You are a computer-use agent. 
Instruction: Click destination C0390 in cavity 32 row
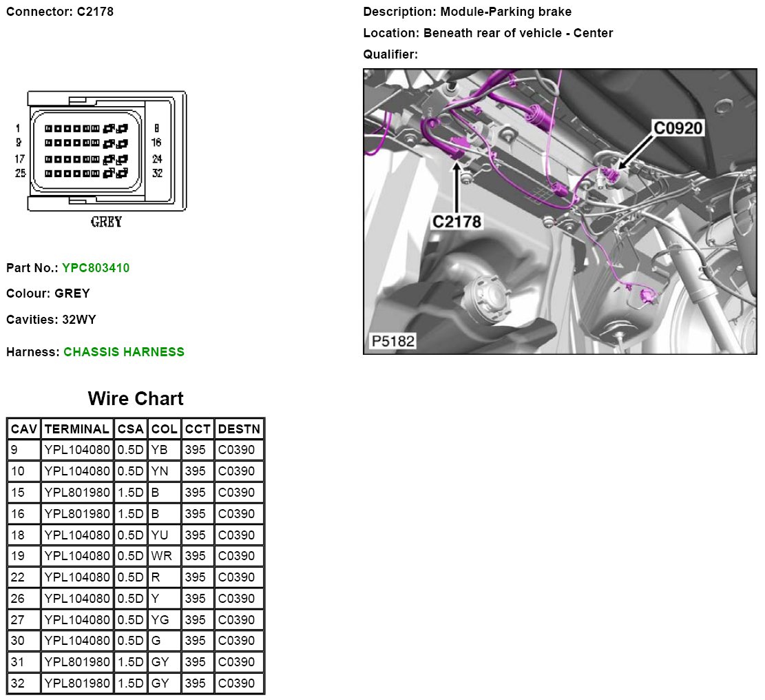(x=237, y=683)
